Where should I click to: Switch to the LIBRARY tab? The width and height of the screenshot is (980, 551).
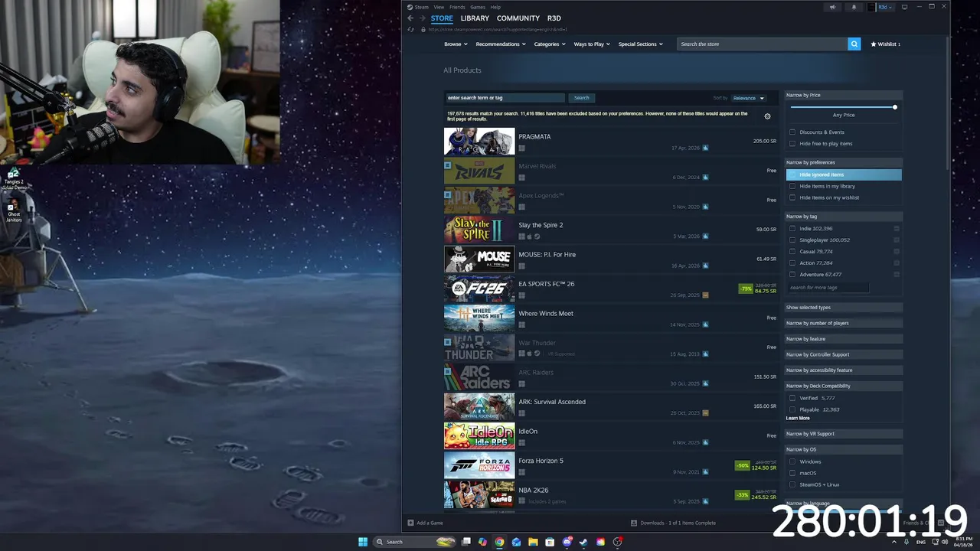click(x=475, y=18)
